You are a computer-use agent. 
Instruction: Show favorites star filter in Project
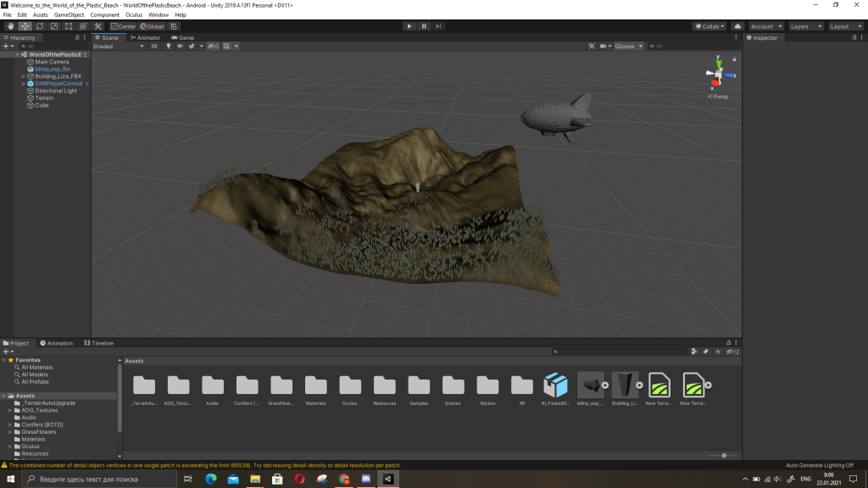point(717,352)
